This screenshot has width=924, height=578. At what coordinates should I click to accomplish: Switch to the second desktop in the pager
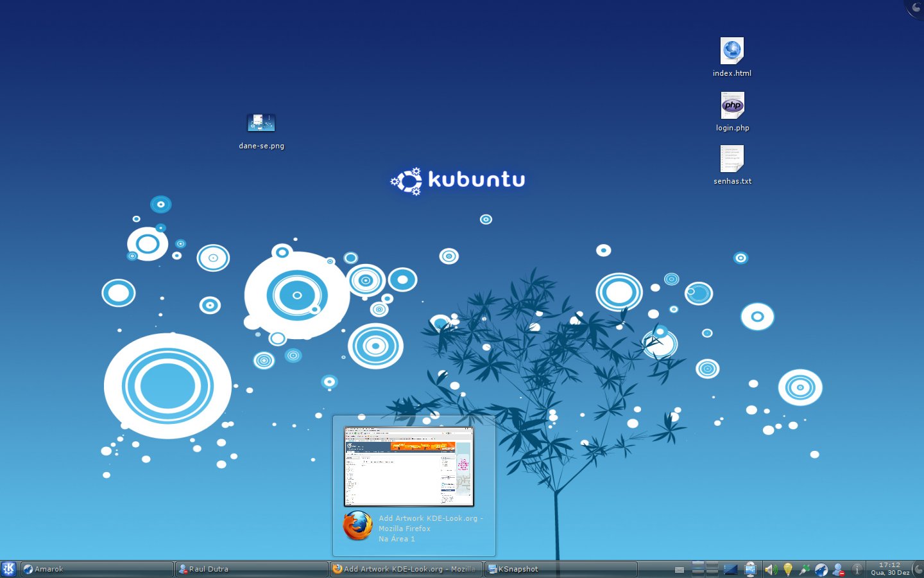(x=712, y=565)
